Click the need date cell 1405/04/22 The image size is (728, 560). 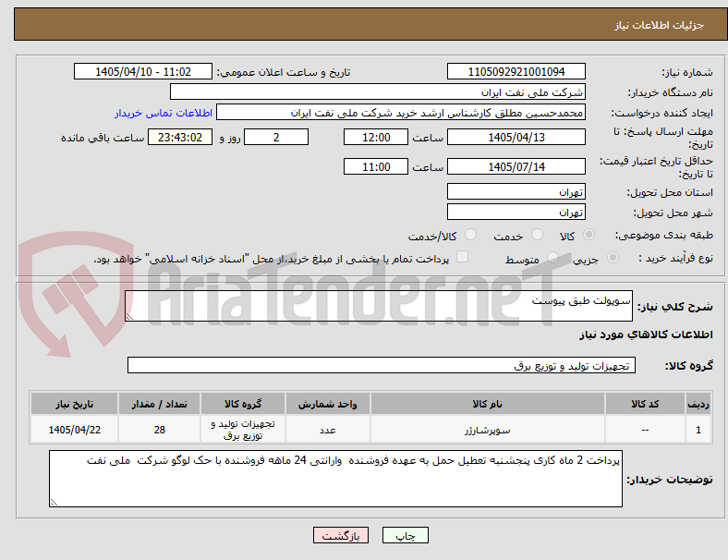(x=74, y=430)
